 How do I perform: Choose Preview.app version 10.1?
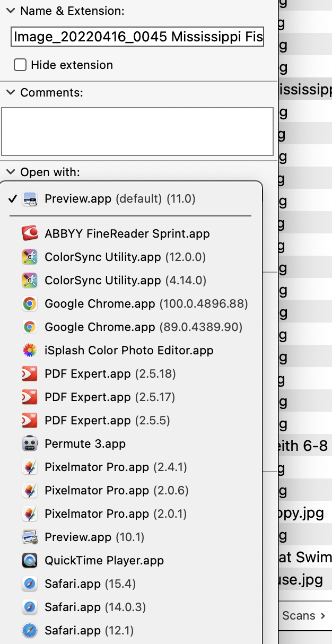click(x=94, y=537)
